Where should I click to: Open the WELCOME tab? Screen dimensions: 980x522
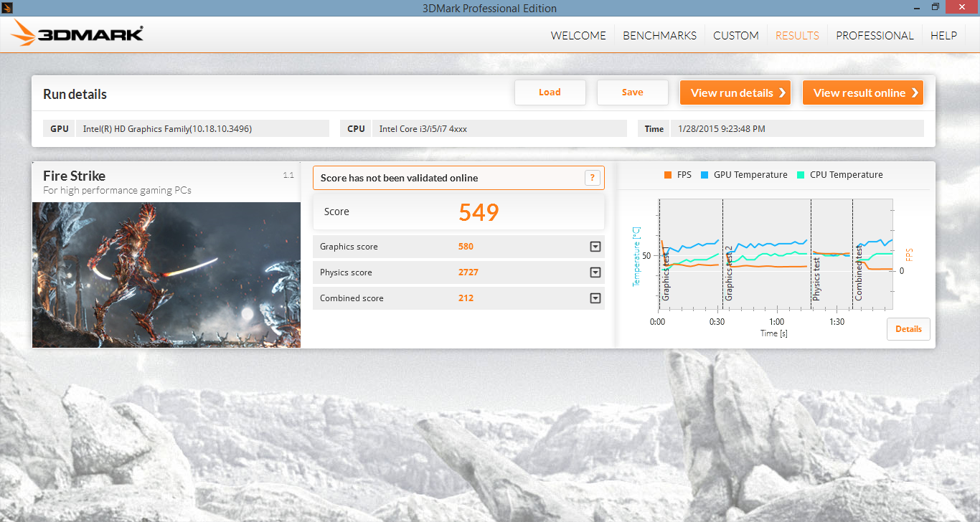[578, 35]
